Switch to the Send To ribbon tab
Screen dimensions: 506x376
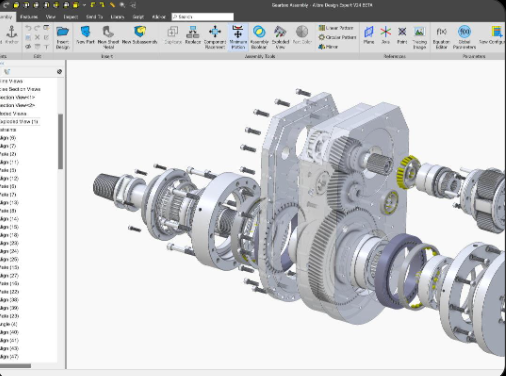94,17
